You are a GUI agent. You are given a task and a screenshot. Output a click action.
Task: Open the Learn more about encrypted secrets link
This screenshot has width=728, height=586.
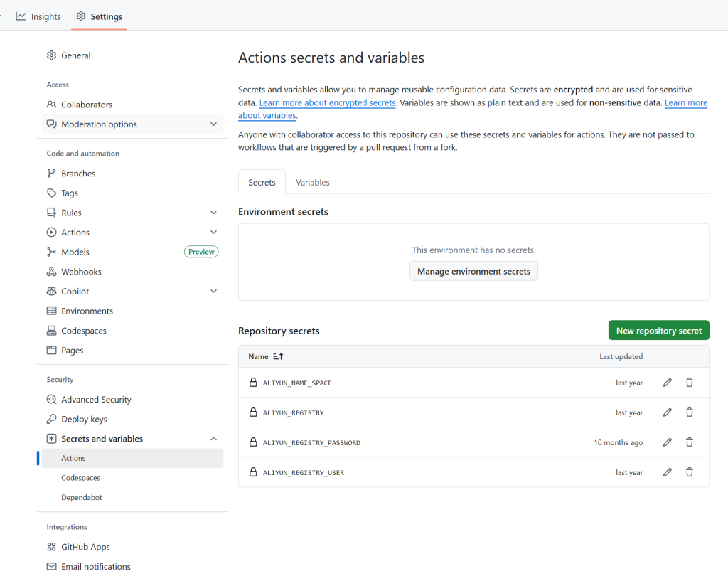click(x=327, y=103)
